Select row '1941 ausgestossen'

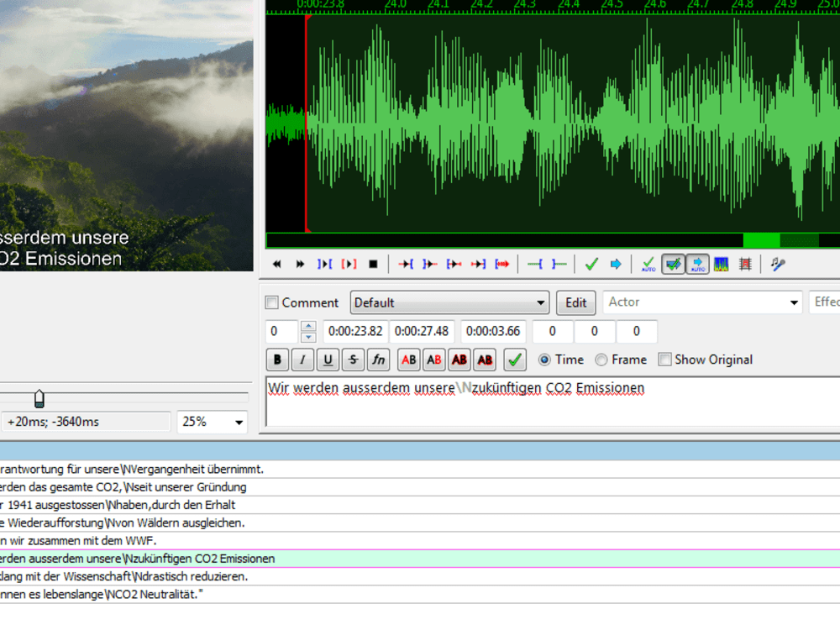tap(420, 505)
